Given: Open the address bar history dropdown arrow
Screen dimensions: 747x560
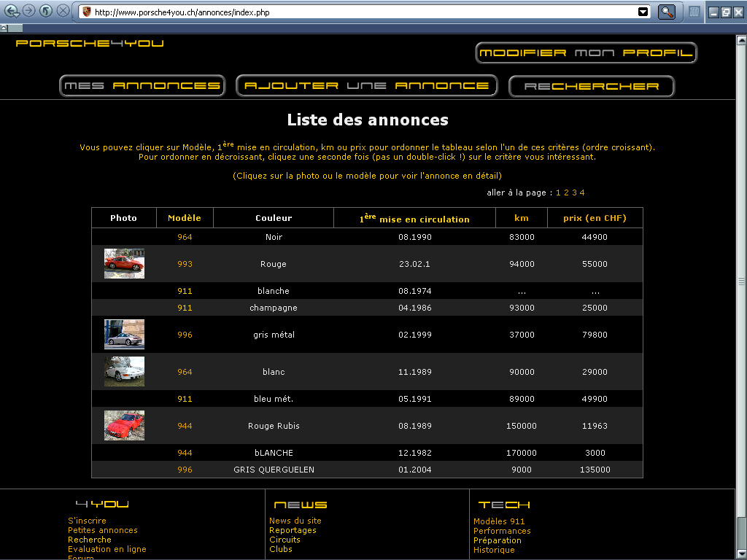Looking at the screenshot, I should (x=643, y=12).
